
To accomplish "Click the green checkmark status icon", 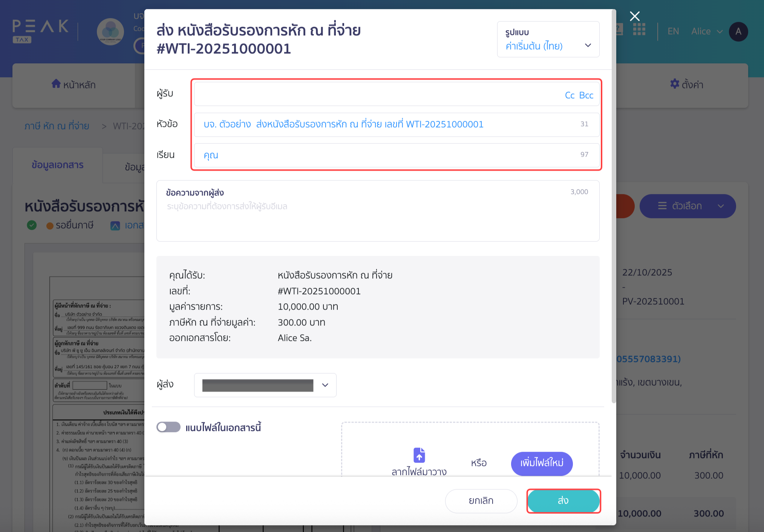I will (x=32, y=225).
